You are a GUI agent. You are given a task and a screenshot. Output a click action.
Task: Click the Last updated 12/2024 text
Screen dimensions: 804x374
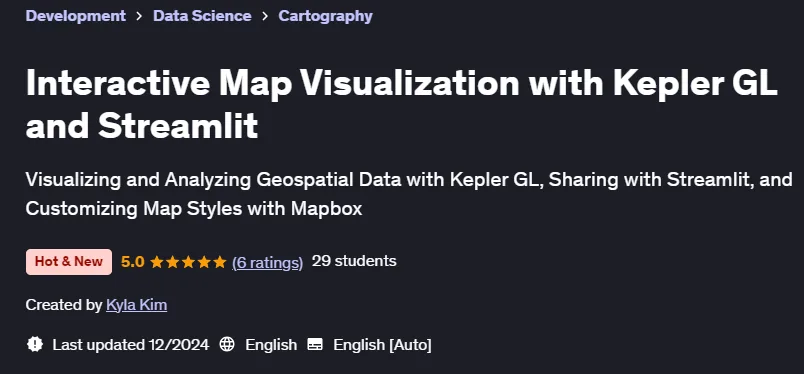pos(130,345)
